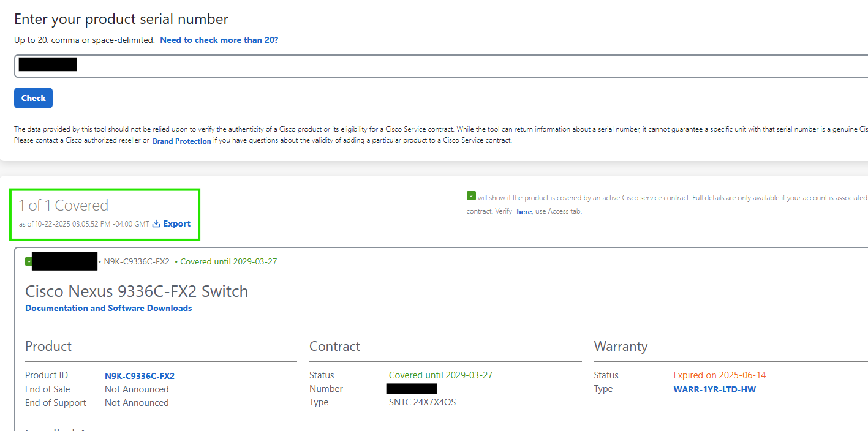Click the '1 of 1 Covered' summary heading
The width and height of the screenshot is (868, 431).
tap(63, 205)
